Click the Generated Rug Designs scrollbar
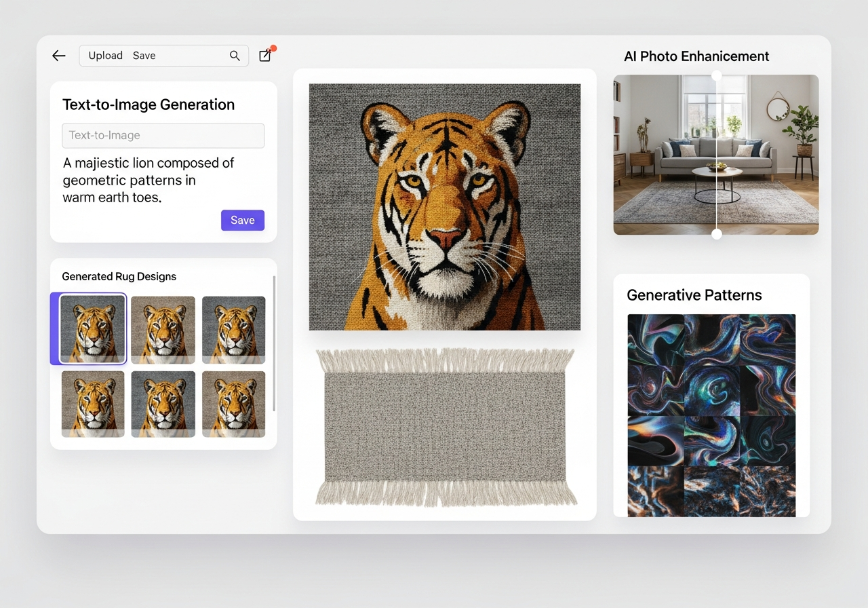This screenshot has width=868, height=608. [x=274, y=343]
